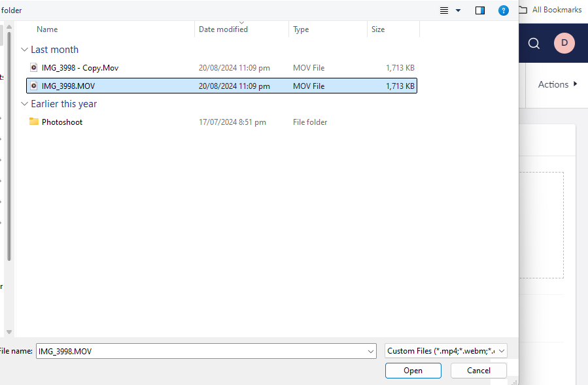588x385 pixels.
Task: Click the browser search magnifier icon
Action: point(534,44)
